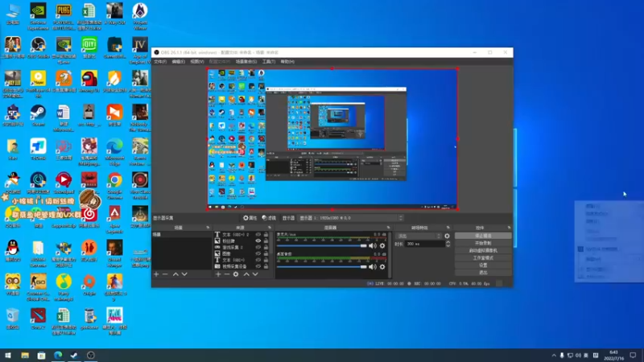This screenshot has height=362, width=644.
Task: Open 桌面音频 audio settings gear
Action: (382, 267)
